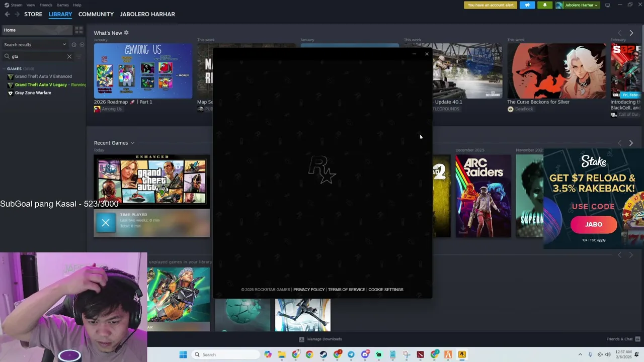Switch to the COMMUNITY tab

(96, 14)
